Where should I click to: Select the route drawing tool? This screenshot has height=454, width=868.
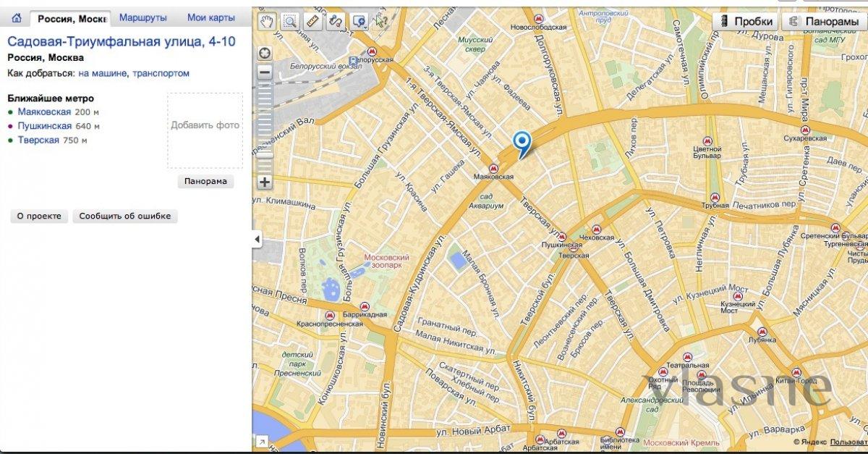(x=335, y=22)
